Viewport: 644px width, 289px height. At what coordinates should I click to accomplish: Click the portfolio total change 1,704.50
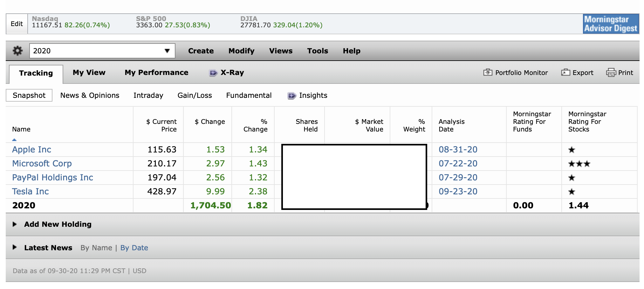point(211,205)
